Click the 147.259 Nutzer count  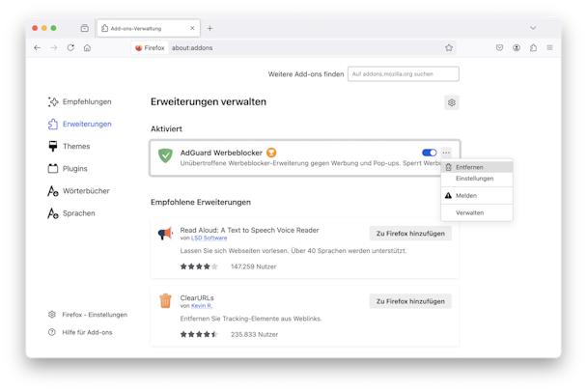click(254, 266)
